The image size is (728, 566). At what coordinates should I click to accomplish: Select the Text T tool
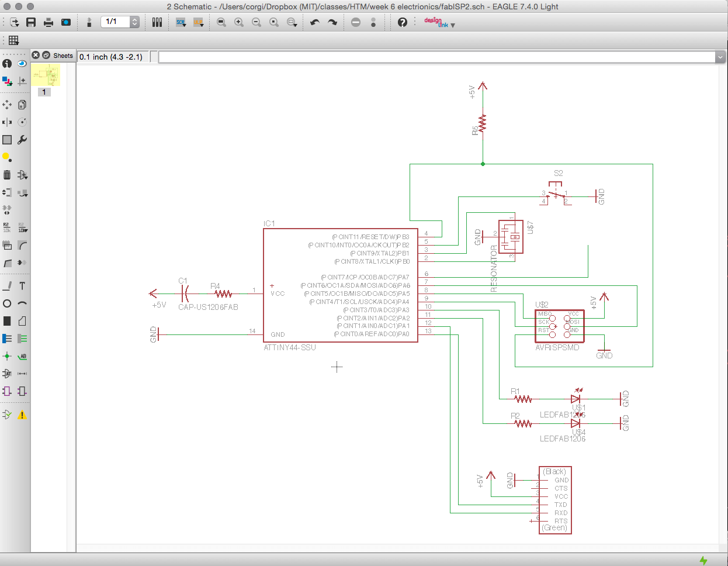tap(22, 286)
